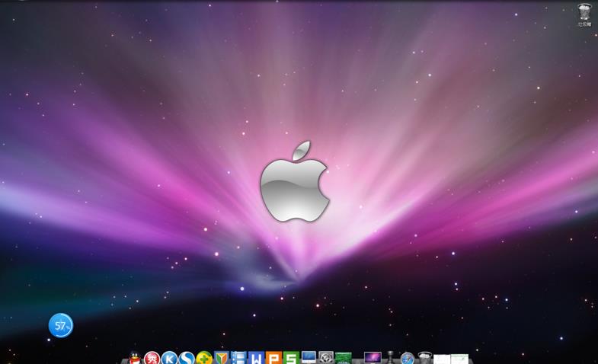Open the second window thumbnail in dock
This screenshot has width=598, height=364.
(459, 359)
